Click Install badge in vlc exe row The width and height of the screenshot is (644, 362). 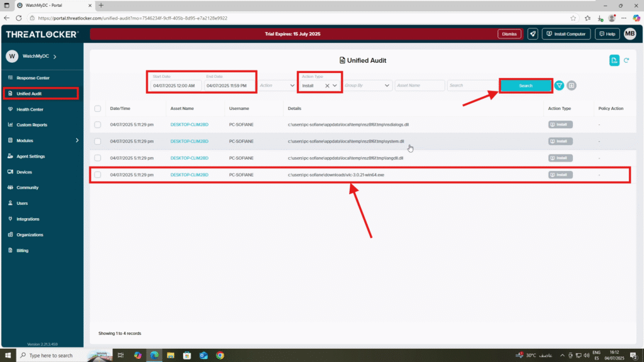[x=560, y=175]
